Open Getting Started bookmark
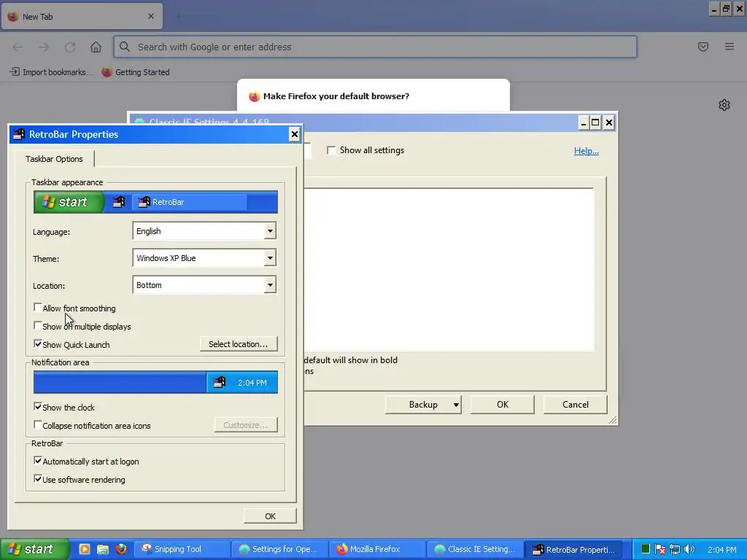Viewport: 747px width, 560px height. click(136, 72)
